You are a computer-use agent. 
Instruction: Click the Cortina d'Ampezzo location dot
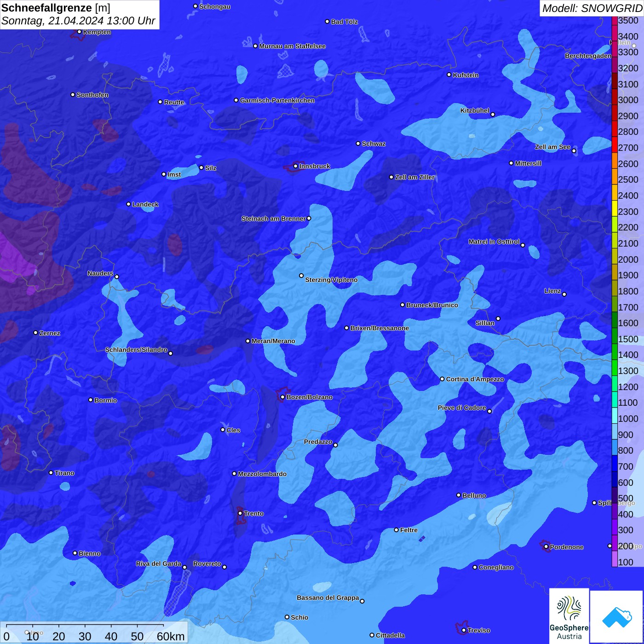[x=442, y=379]
